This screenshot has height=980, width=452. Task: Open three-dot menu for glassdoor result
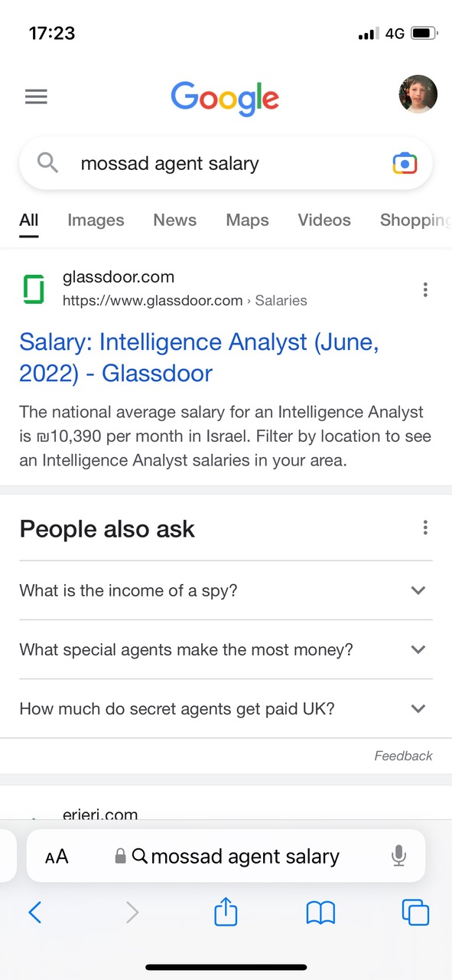click(425, 289)
